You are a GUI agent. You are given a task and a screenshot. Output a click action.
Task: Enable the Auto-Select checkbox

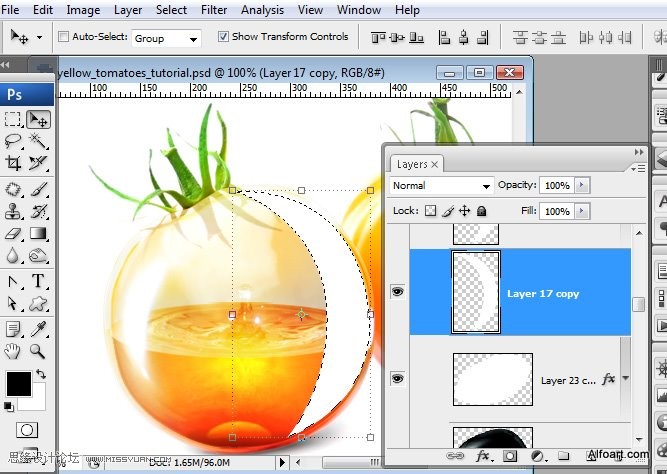[63, 37]
